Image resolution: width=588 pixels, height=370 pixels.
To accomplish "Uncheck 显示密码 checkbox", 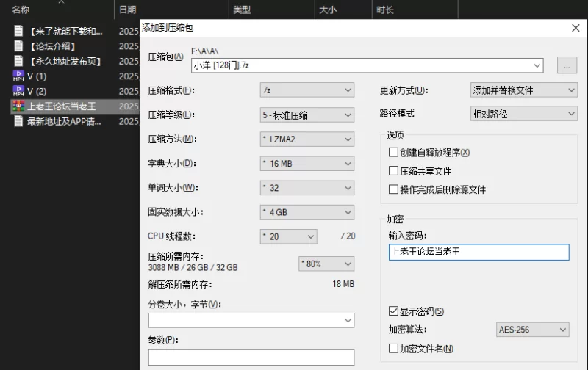I will pyautogui.click(x=393, y=311).
